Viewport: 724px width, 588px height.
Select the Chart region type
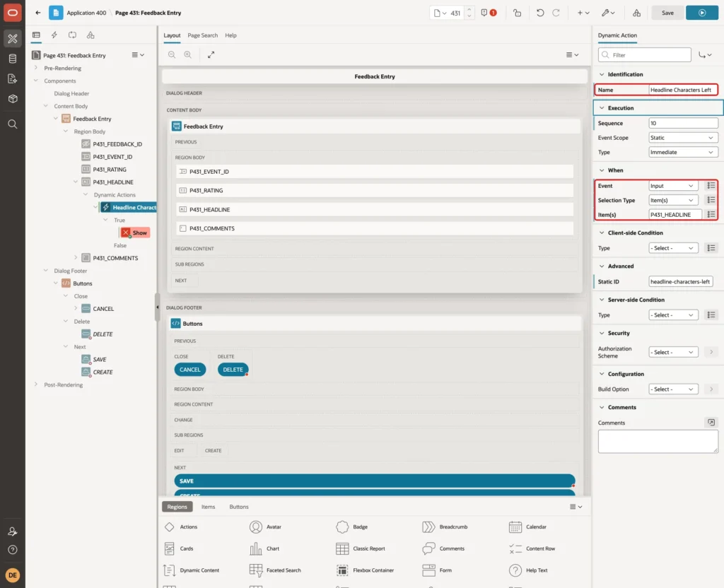click(264, 548)
